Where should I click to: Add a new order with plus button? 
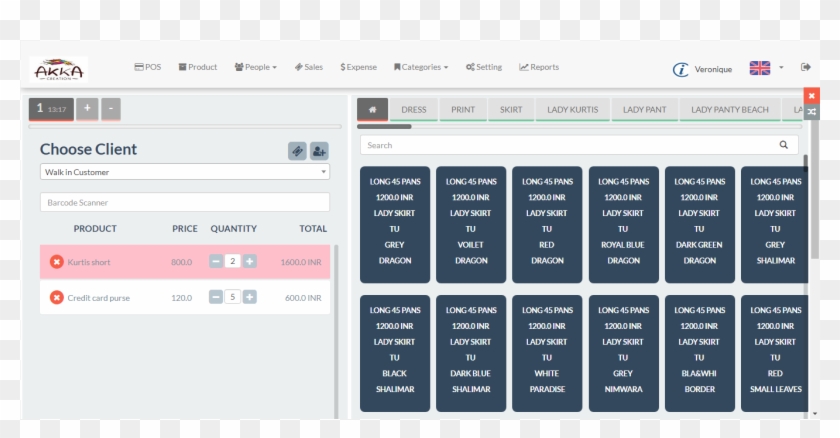[x=87, y=109]
